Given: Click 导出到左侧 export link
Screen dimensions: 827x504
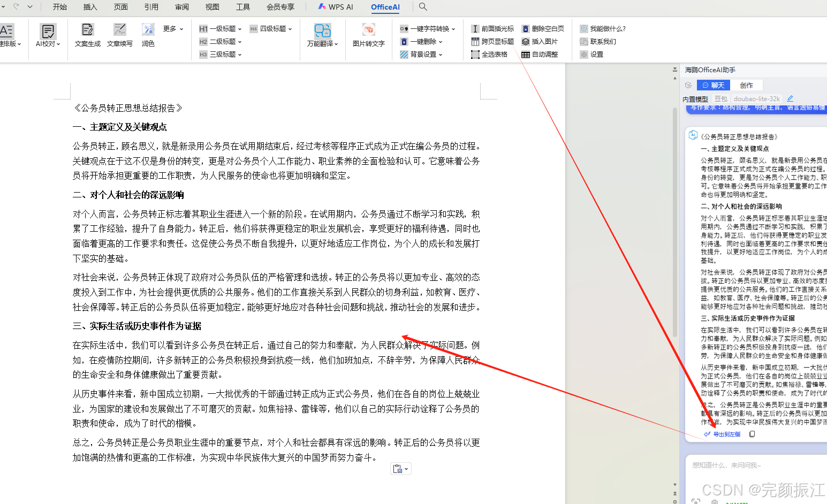Looking at the screenshot, I should (723, 434).
